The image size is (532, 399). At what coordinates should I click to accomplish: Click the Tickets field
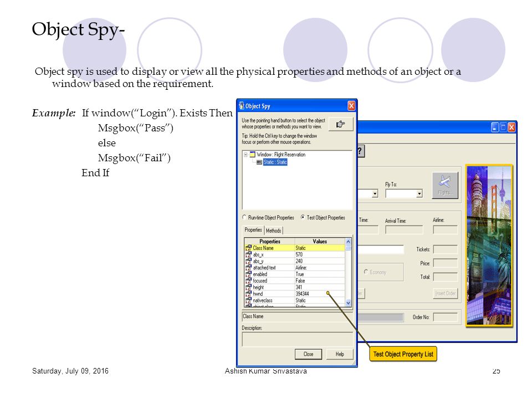446,250
